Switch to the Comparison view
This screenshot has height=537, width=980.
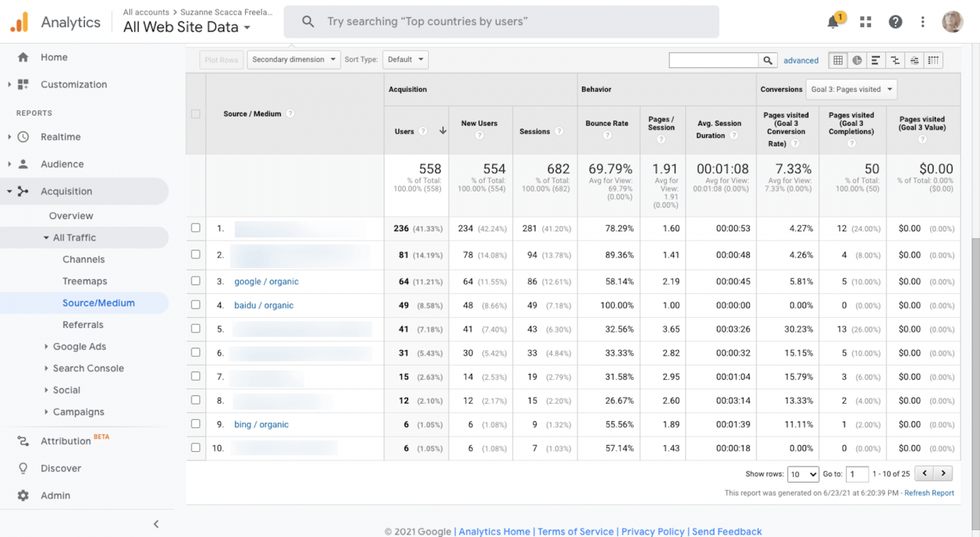(x=895, y=60)
